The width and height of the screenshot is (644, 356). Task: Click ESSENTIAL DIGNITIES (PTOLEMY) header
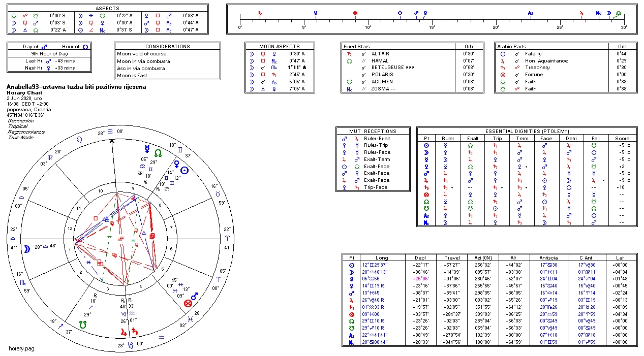[x=527, y=131]
